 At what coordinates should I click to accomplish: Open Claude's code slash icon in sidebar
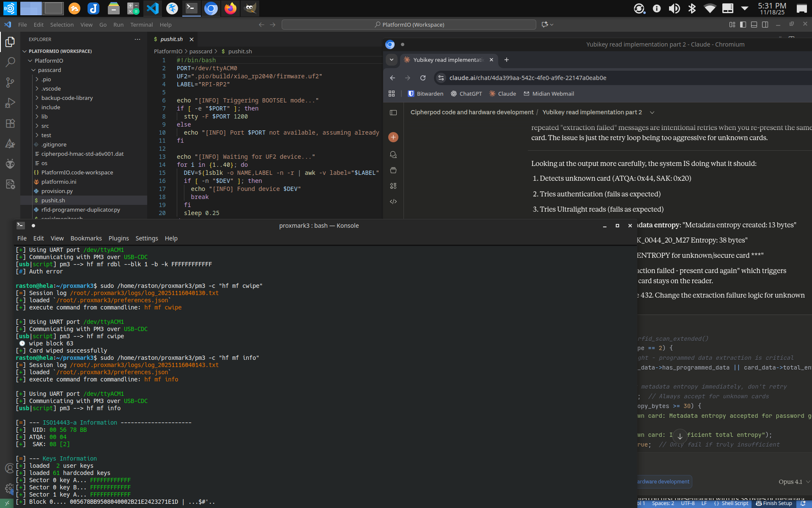click(x=393, y=202)
